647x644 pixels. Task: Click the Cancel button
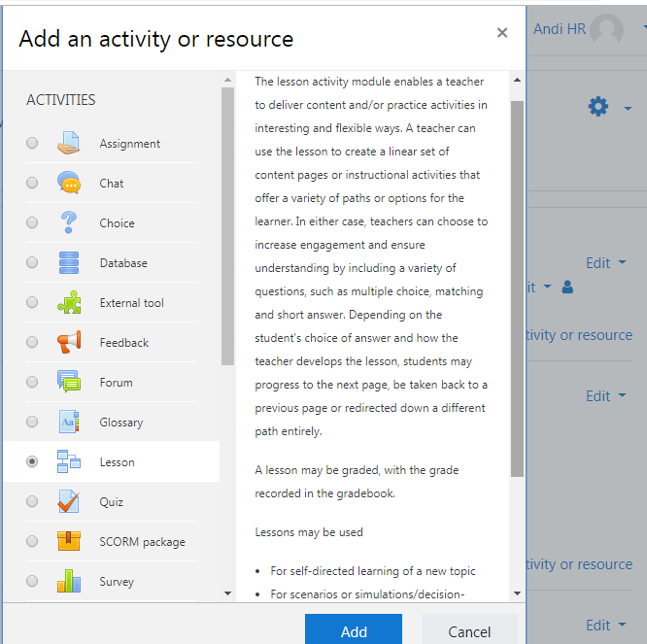[469, 629]
